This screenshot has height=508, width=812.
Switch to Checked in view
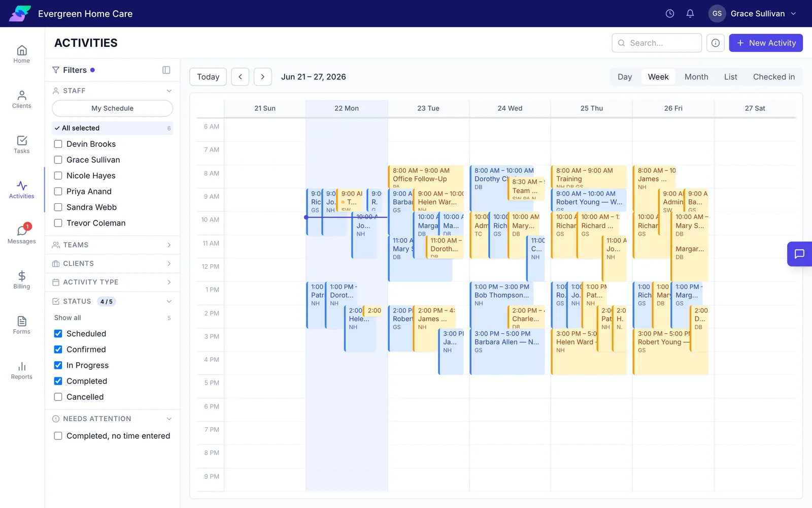pyautogui.click(x=774, y=77)
